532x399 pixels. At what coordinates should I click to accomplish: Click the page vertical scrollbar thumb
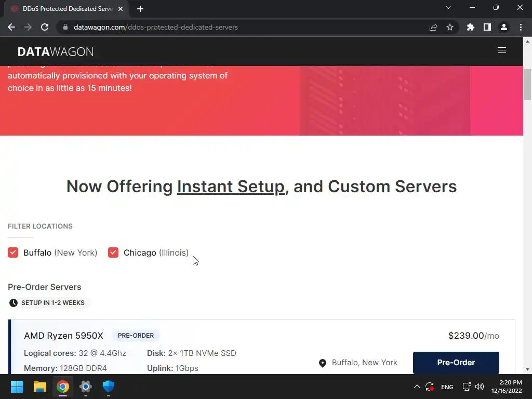pos(527,84)
